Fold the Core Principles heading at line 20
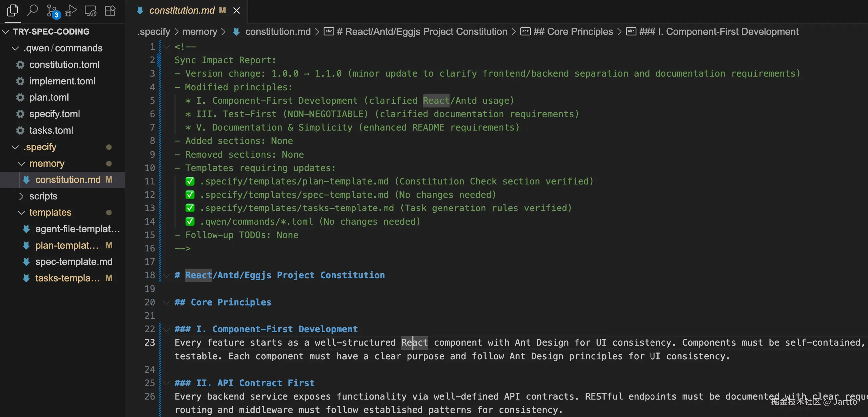Screen dimensions: 868x417 point(166,302)
